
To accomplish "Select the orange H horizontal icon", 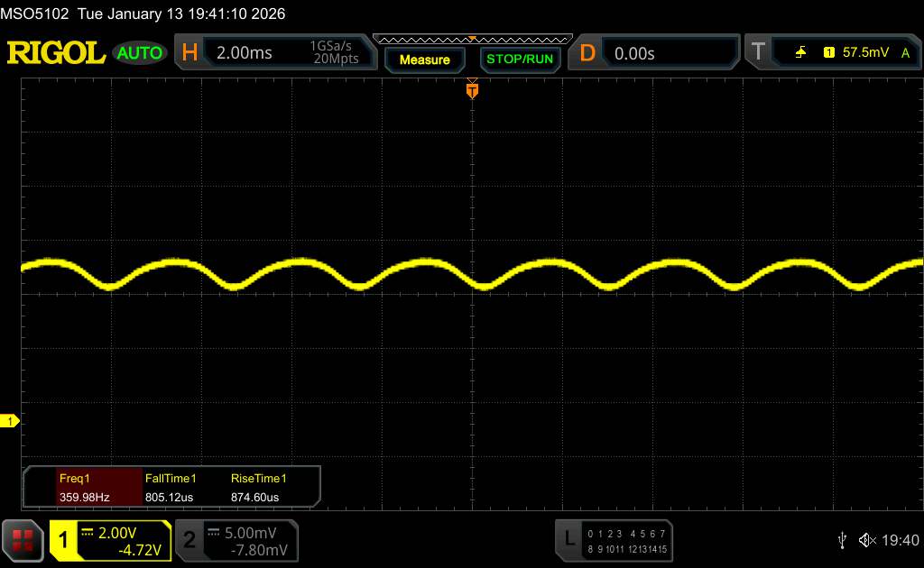I will coord(189,53).
